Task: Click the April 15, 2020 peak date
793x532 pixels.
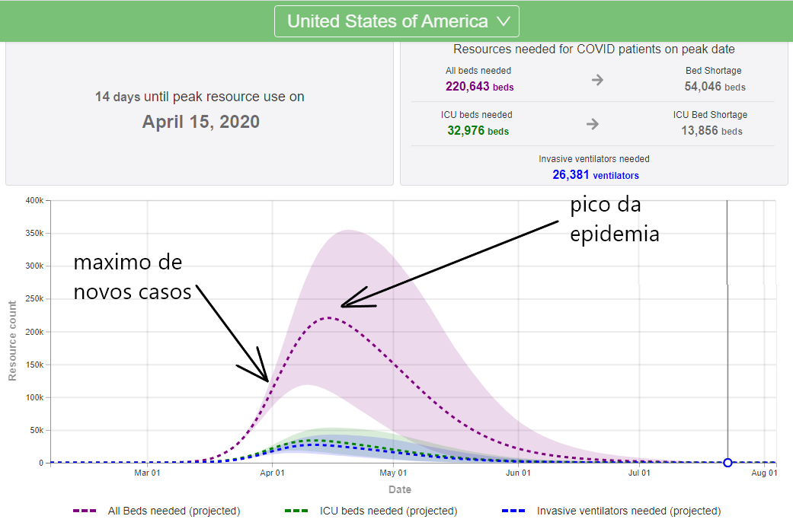Action: 201,122
